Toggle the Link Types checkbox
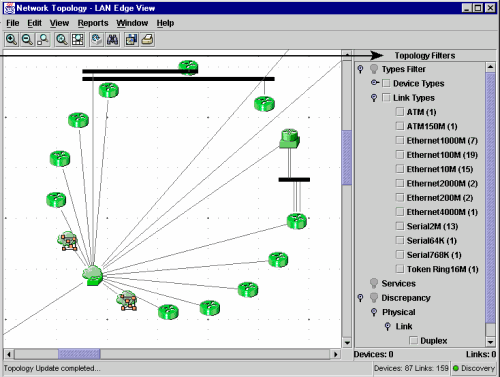Image resolution: width=500 pixels, height=377 pixels. [x=386, y=97]
